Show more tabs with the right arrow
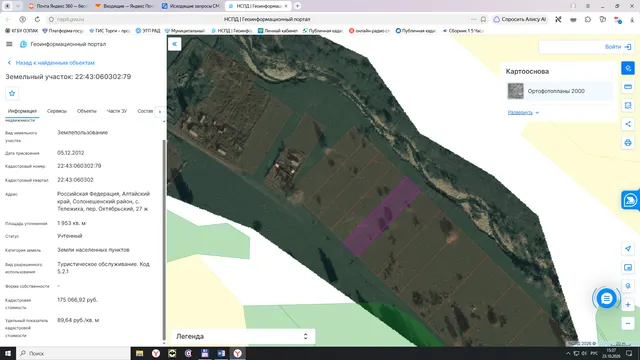The width and height of the screenshot is (640, 360). point(160,111)
